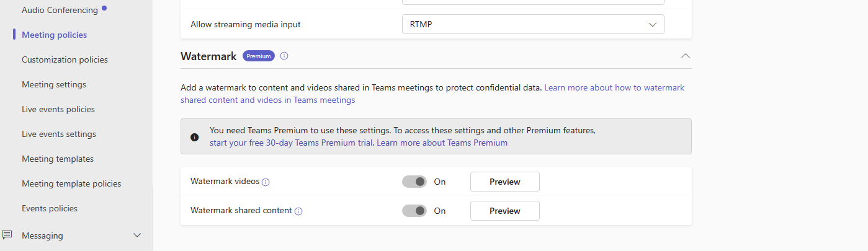Image resolution: width=868 pixels, height=251 pixels.
Task: Collapse the Watermark section chevron
Action: [x=685, y=56]
